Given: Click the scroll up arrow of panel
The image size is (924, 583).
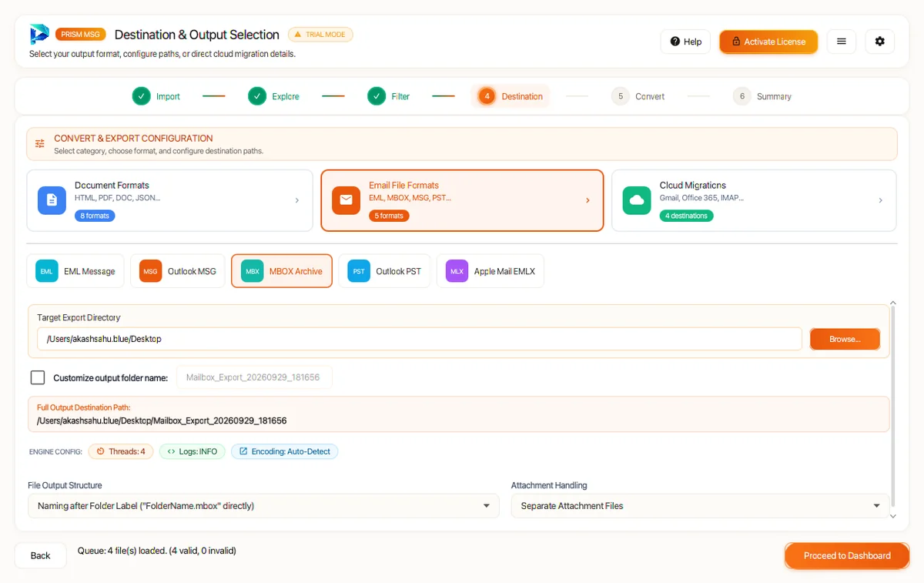Looking at the screenshot, I should point(893,303).
